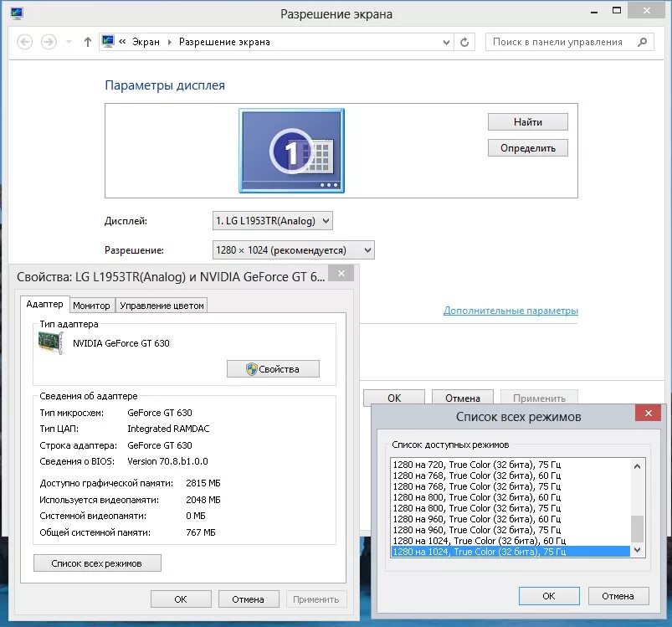This screenshot has height=627, width=672.
Task: Click the Integrated RAMDAC value
Action: (x=168, y=429)
